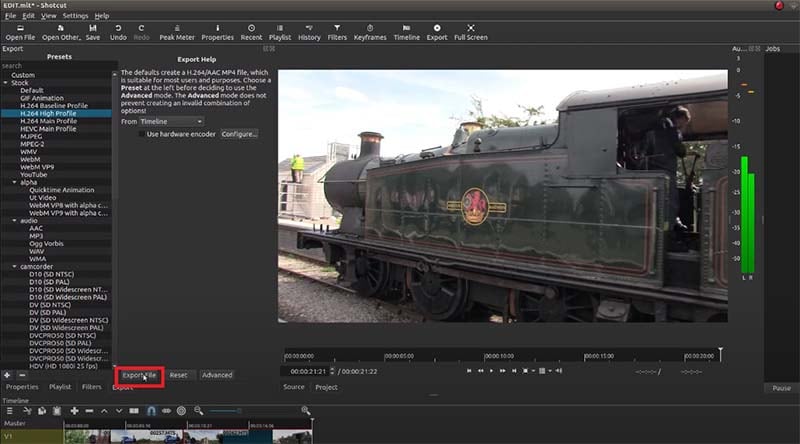Switch to the Filters bottom tab
800x444 pixels.
(x=92, y=387)
